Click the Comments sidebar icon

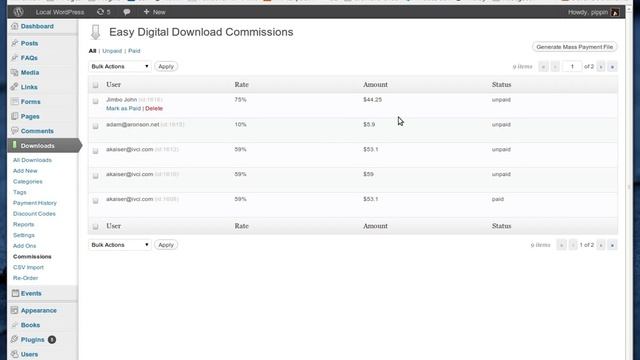(x=15, y=131)
